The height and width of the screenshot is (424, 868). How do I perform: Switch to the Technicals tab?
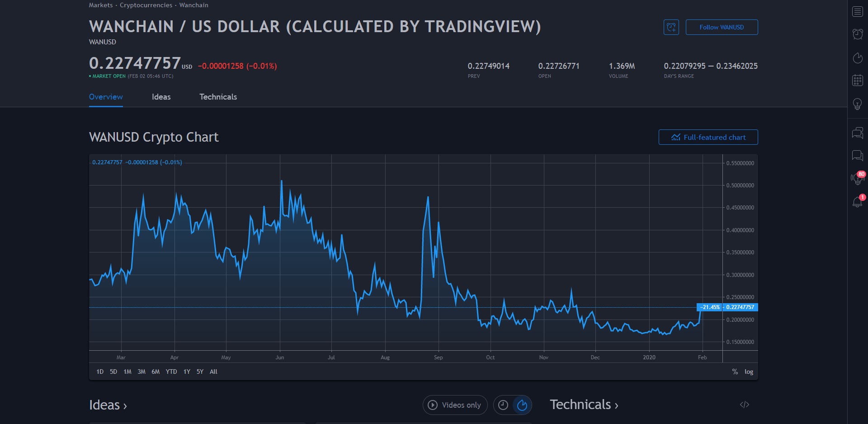click(x=218, y=97)
